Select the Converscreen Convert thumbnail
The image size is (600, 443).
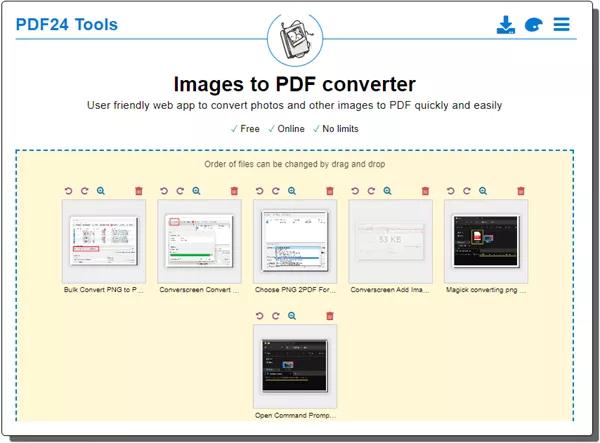(199, 241)
